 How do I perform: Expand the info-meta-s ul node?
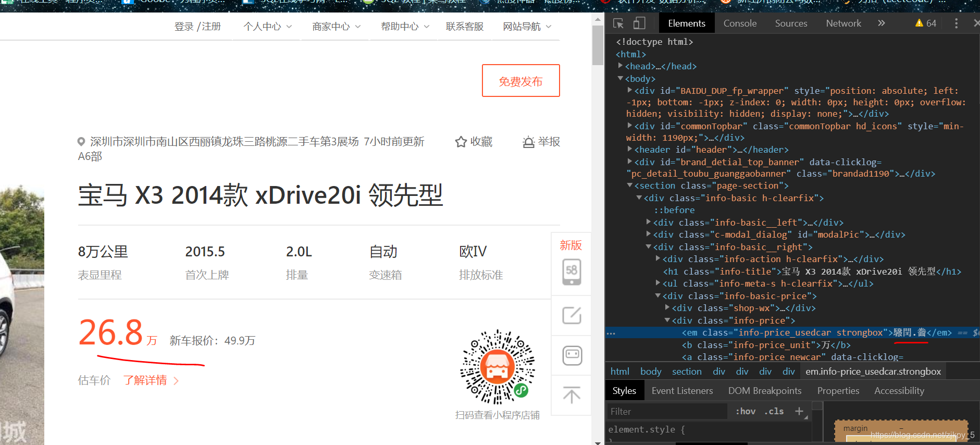[x=658, y=283]
